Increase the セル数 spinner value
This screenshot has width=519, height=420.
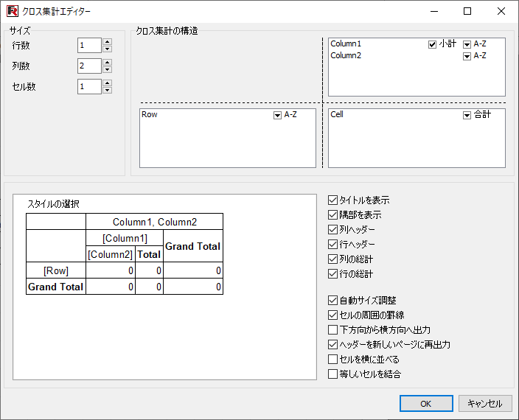(x=108, y=83)
